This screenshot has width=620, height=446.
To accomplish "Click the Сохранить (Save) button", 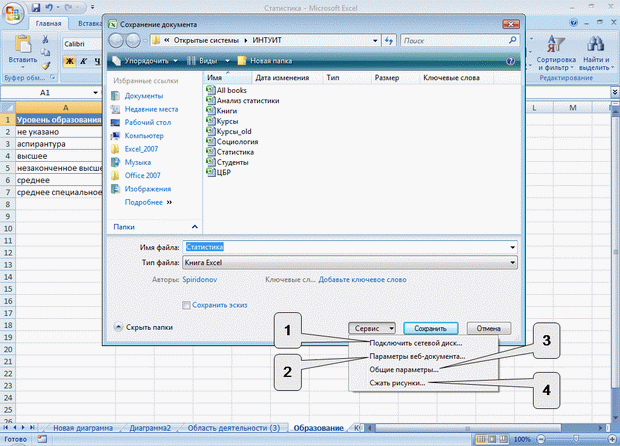I will tap(431, 328).
